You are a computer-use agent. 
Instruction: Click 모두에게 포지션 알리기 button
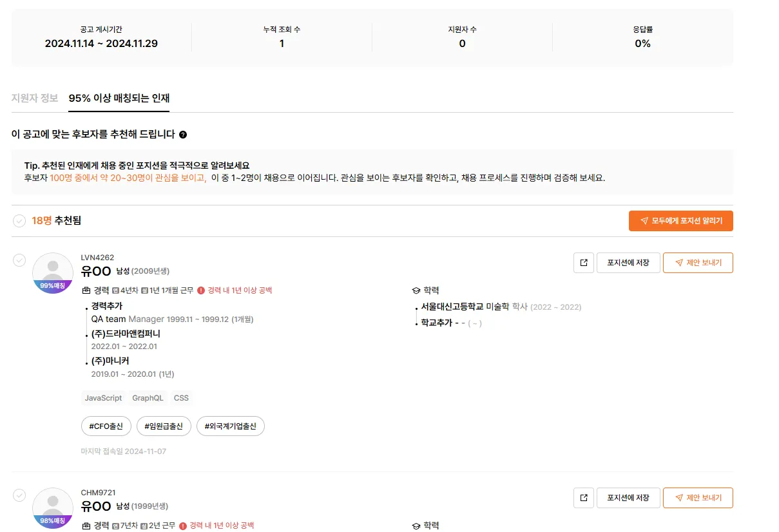[681, 221]
